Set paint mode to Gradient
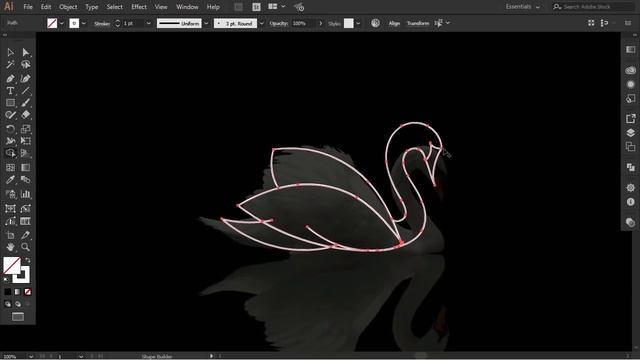The width and height of the screenshot is (640, 360). [x=18, y=292]
